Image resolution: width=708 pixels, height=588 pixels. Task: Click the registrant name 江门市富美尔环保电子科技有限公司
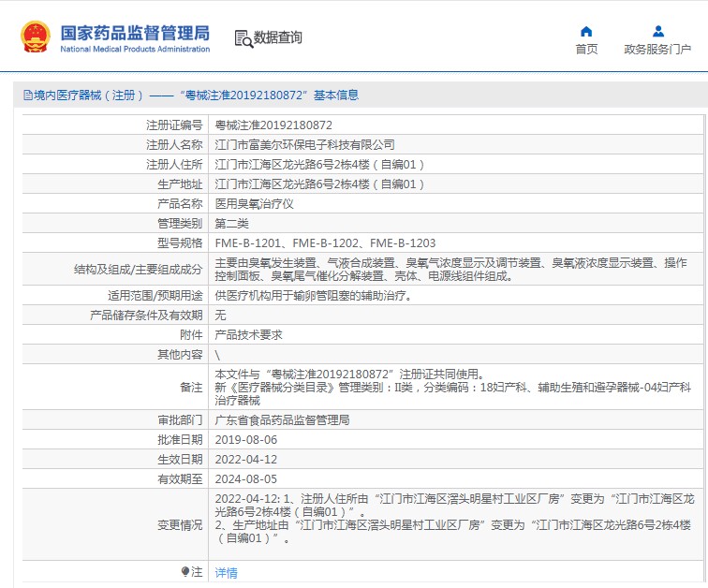pos(305,144)
